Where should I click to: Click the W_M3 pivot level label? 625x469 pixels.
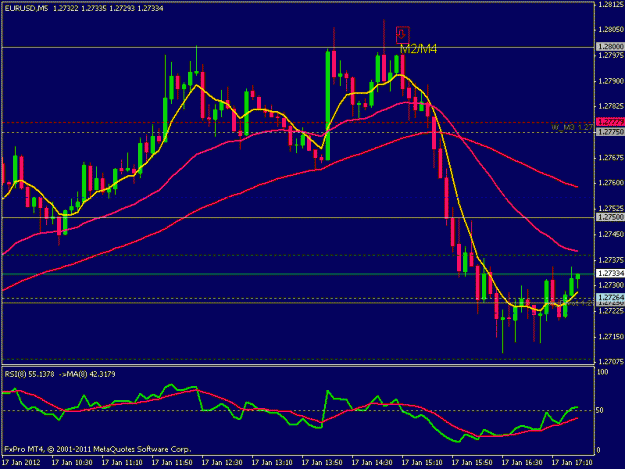(572, 127)
